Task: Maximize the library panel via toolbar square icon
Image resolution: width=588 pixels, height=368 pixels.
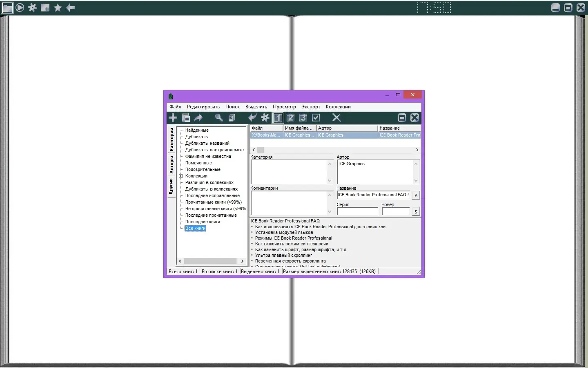Action: (402, 118)
